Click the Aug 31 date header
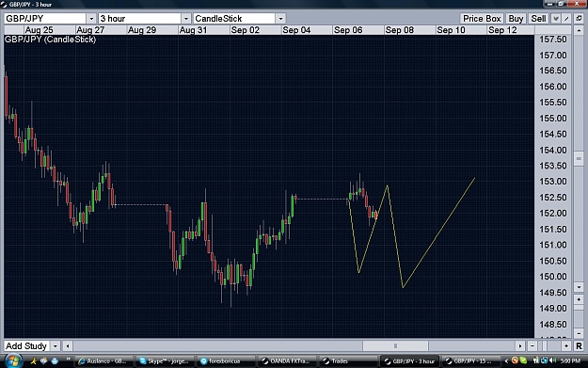 [193, 30]
